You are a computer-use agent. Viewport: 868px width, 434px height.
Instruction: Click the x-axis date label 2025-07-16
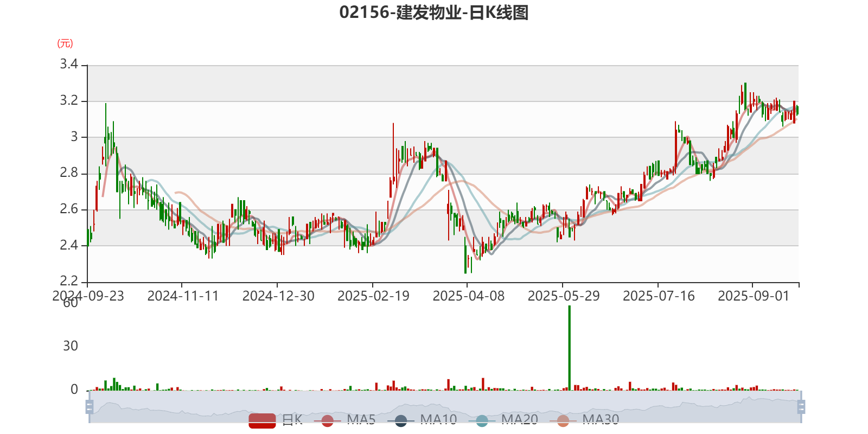point(659,296)
